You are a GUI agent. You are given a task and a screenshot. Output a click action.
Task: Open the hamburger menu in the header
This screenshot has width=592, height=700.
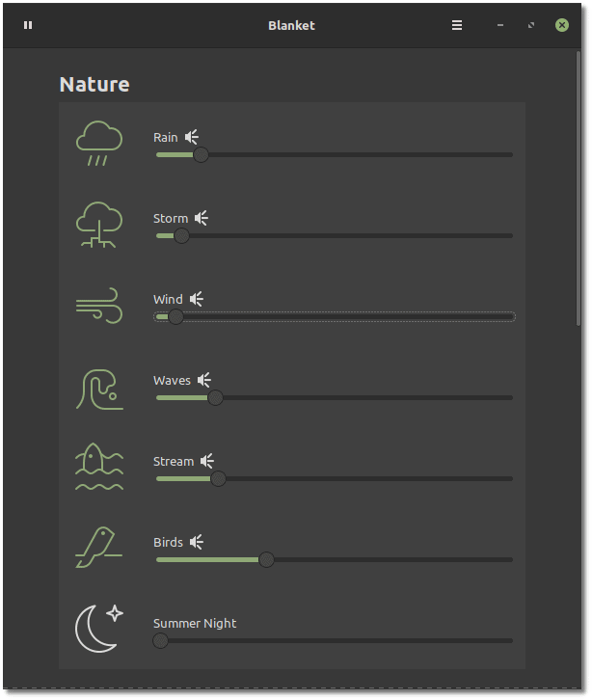(457, 25)
